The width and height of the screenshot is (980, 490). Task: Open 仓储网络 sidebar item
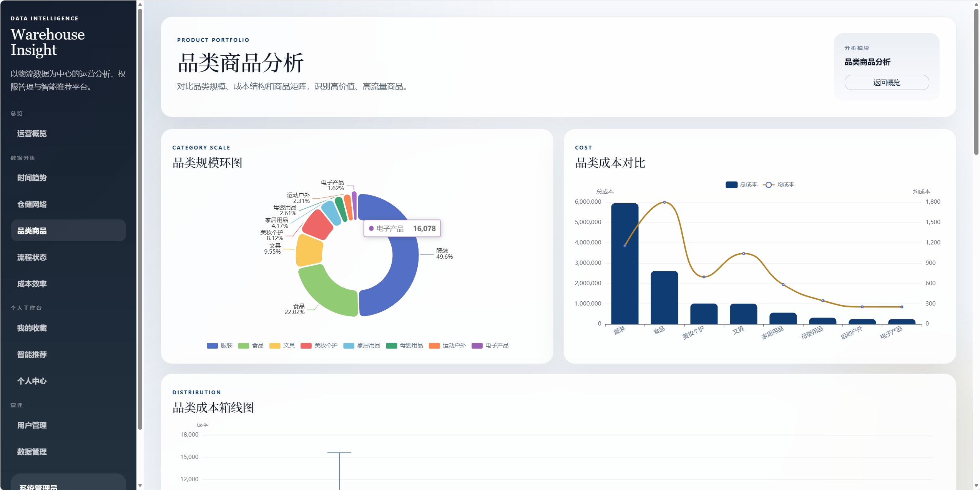[32, 204]
